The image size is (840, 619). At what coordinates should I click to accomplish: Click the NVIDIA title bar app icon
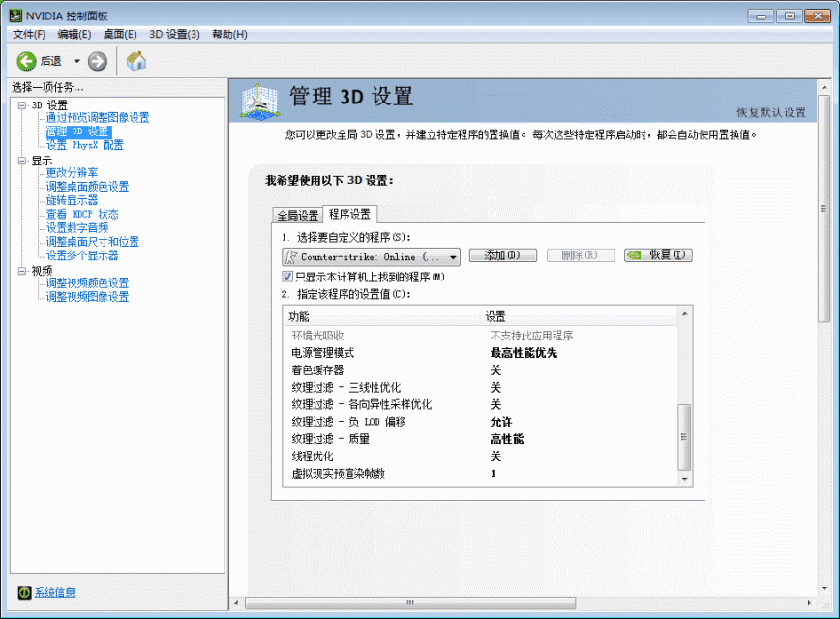click(16, 16)
